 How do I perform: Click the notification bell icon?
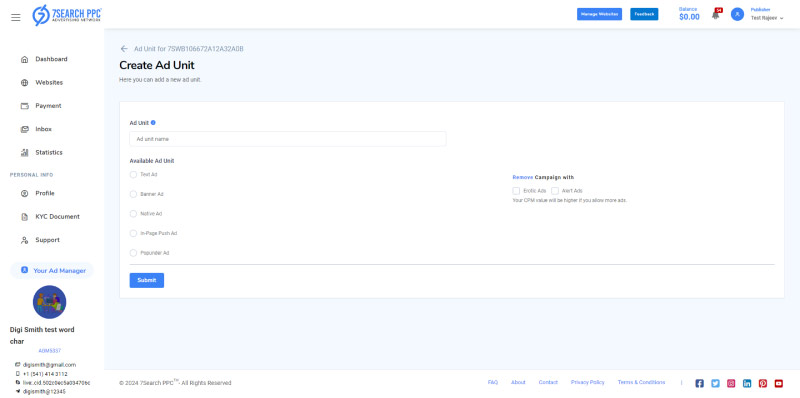[x=716, y=15]
